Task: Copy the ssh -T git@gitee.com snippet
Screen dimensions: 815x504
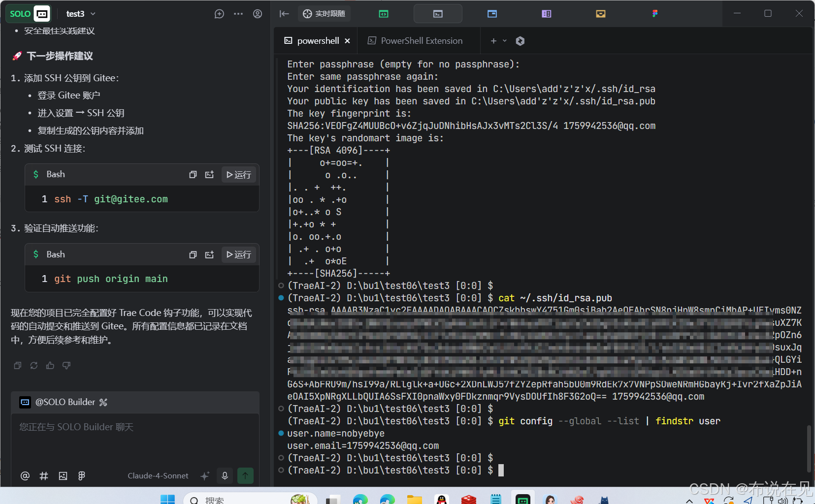Action: pos(193,175)
